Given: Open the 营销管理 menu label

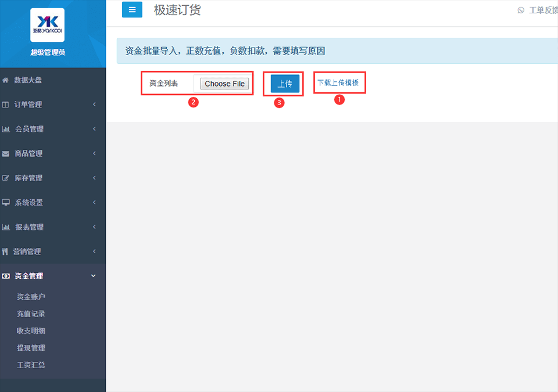Looking at the screenshot, I should (27, 251).
